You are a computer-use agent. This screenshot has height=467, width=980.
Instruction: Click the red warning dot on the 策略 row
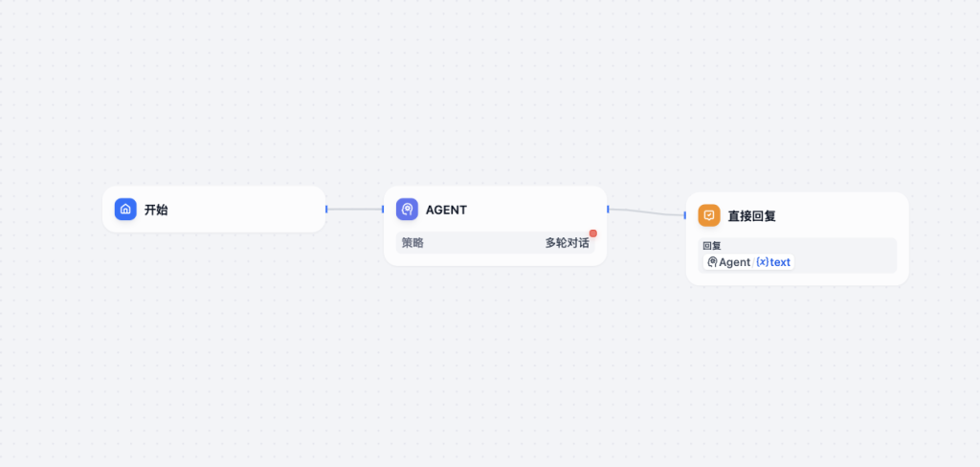[593, 233]
